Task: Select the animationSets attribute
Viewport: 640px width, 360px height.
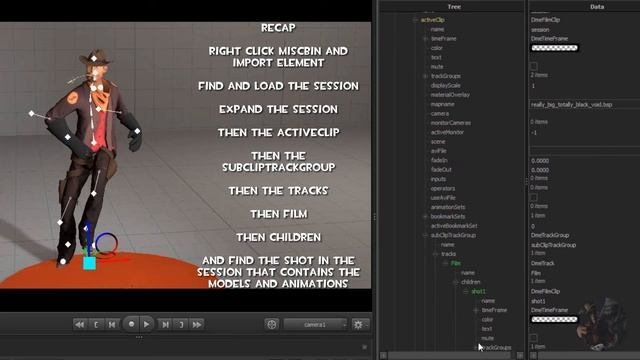Action: pyautogui.click(x=448, y=207)
